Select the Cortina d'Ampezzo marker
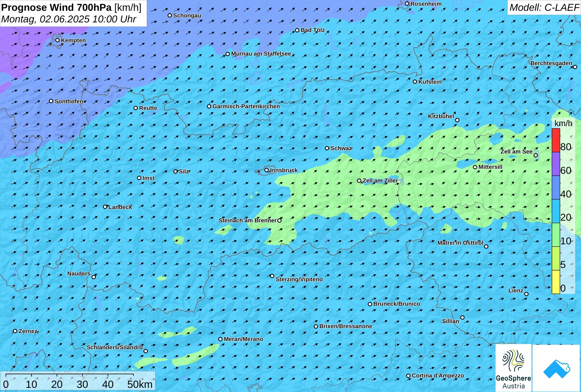The image size is (581, 392). click(408, 376)
